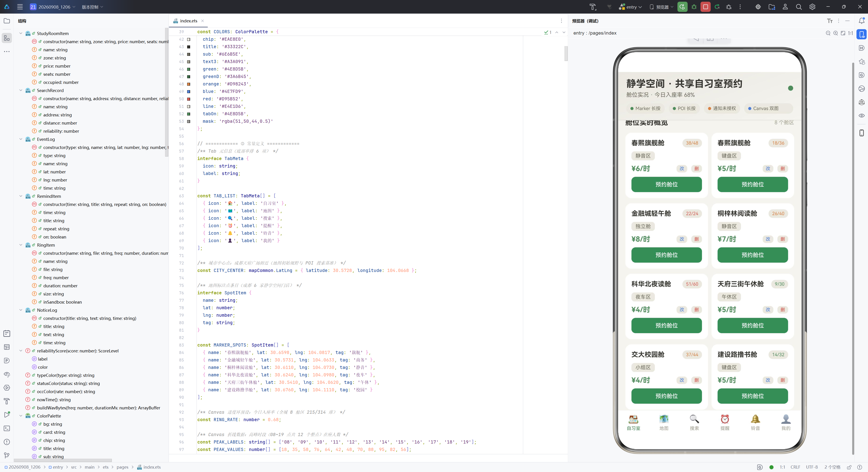Tap the 搜索 bottom tab
This screenshot has width=868, height=472.
tap(694, 422)
